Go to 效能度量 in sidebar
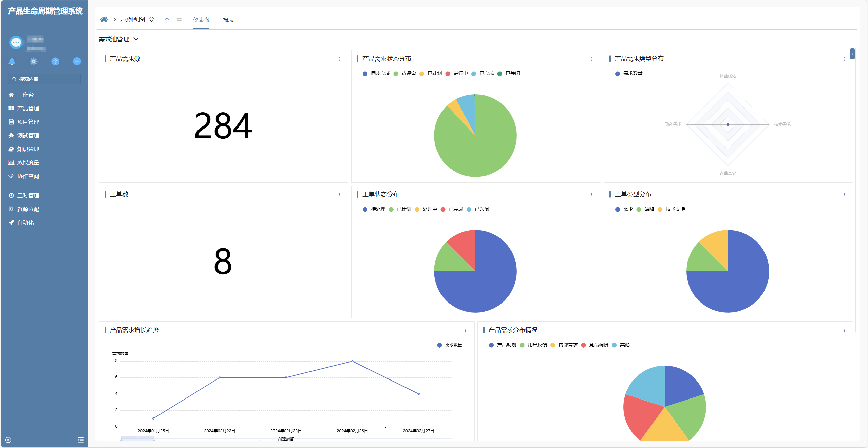The image size is (868, 448). [x=28, y=163]
